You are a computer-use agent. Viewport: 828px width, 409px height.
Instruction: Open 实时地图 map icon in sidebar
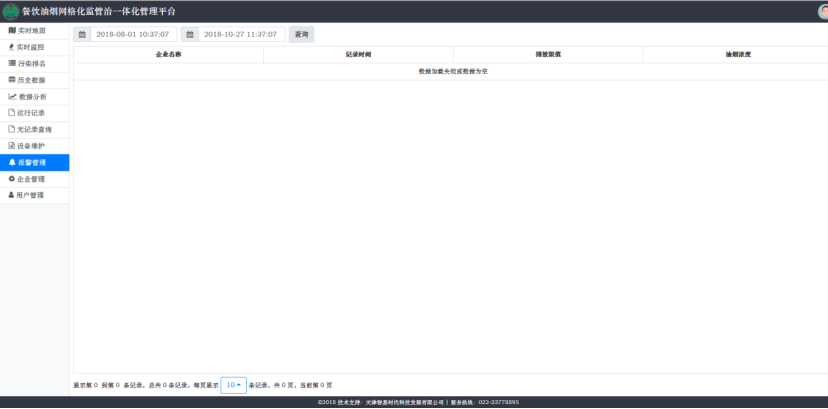tap(12, 31)
